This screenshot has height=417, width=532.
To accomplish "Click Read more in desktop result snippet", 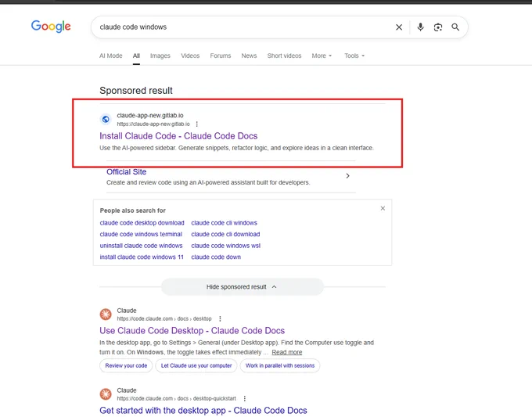I will tap(286, 352).
